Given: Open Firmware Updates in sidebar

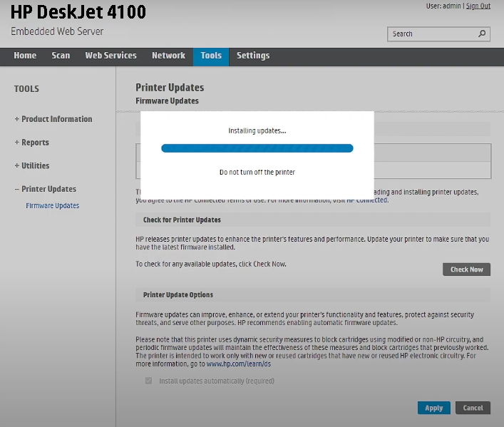Looking at the screenshot, I should [52, 206].
